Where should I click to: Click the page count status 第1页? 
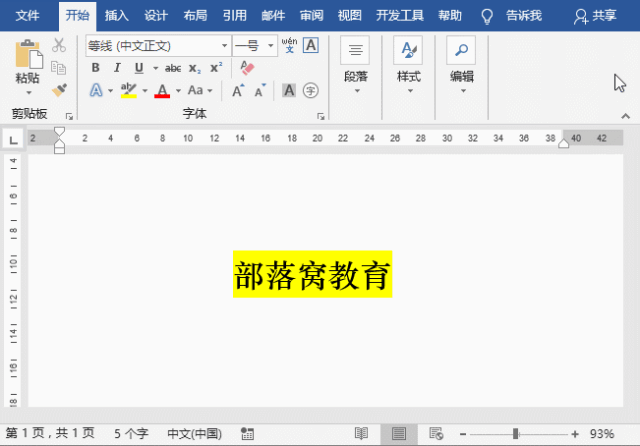[x=50, y=433]
